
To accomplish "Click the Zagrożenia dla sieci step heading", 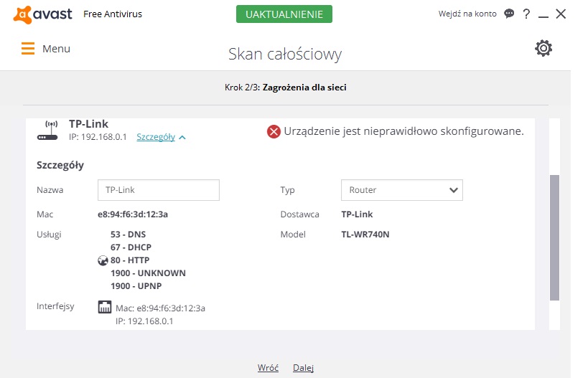I will pyautogui.click(x=304, y=88).
